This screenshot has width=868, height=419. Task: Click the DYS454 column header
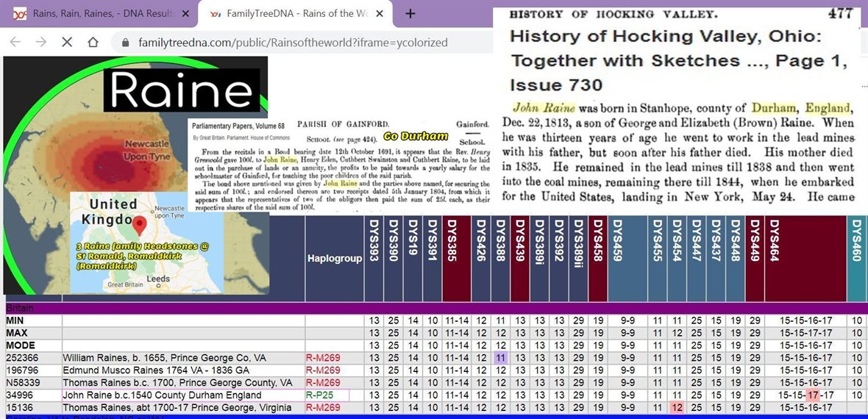pos(677,259)
